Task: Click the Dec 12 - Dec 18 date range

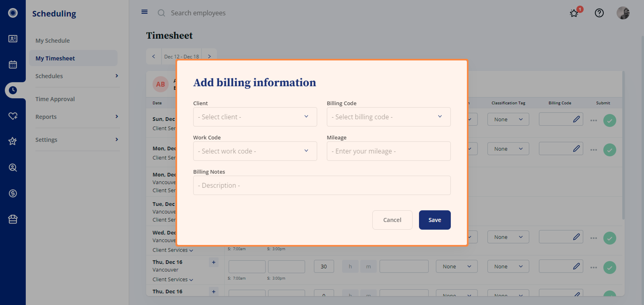Action: [182, 57]
